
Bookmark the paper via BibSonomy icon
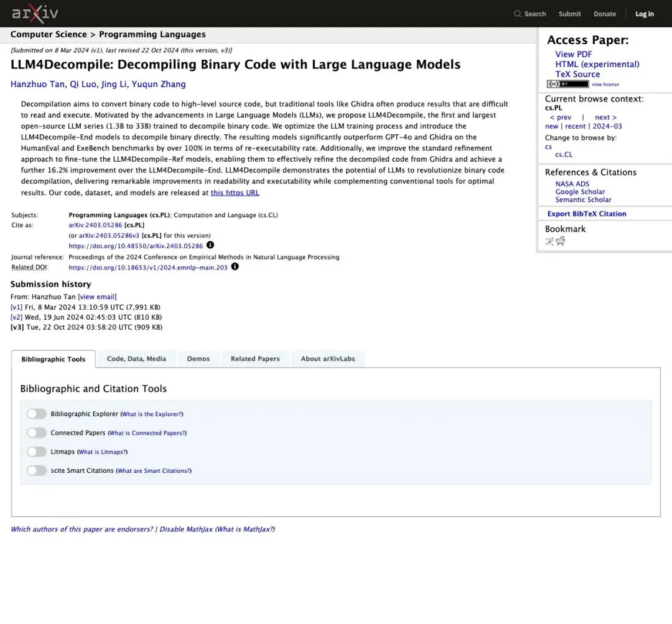point(549,241)
